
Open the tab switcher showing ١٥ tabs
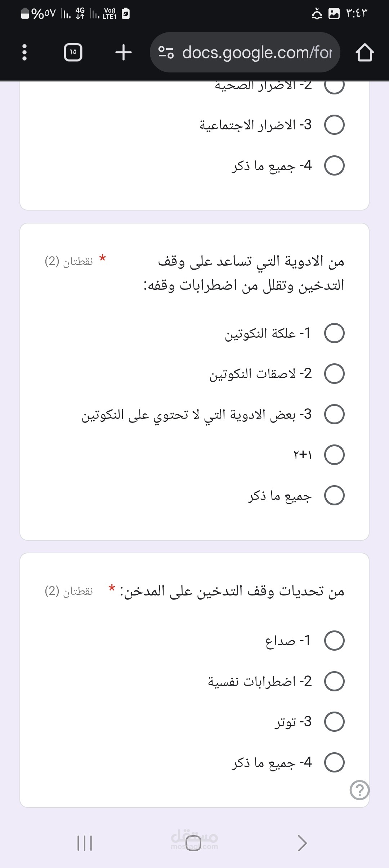point(73,53)
